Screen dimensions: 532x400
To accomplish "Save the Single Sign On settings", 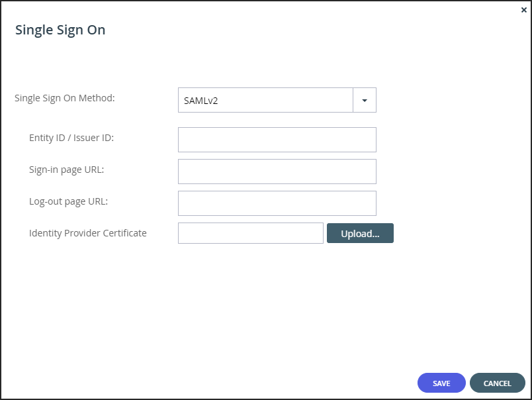I will click(x=441, y=383).
